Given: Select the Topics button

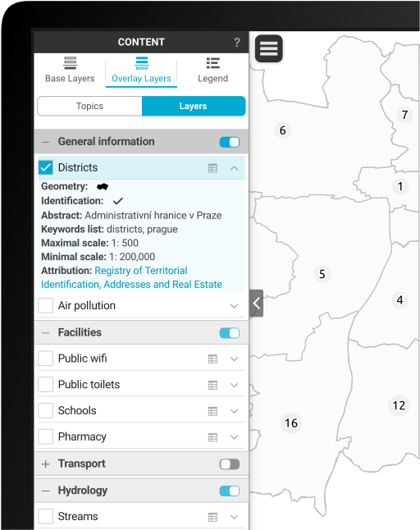Looking at the screenshot, I should click(89, 106).
